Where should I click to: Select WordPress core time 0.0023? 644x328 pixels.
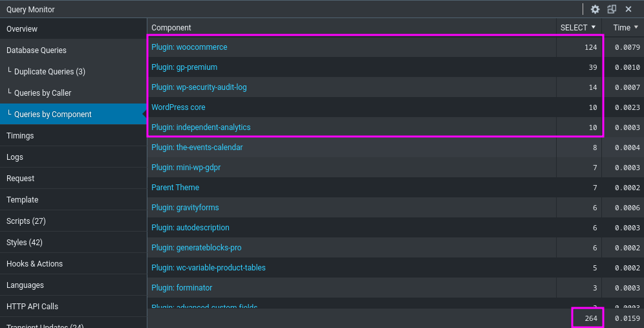click(627, 107)
